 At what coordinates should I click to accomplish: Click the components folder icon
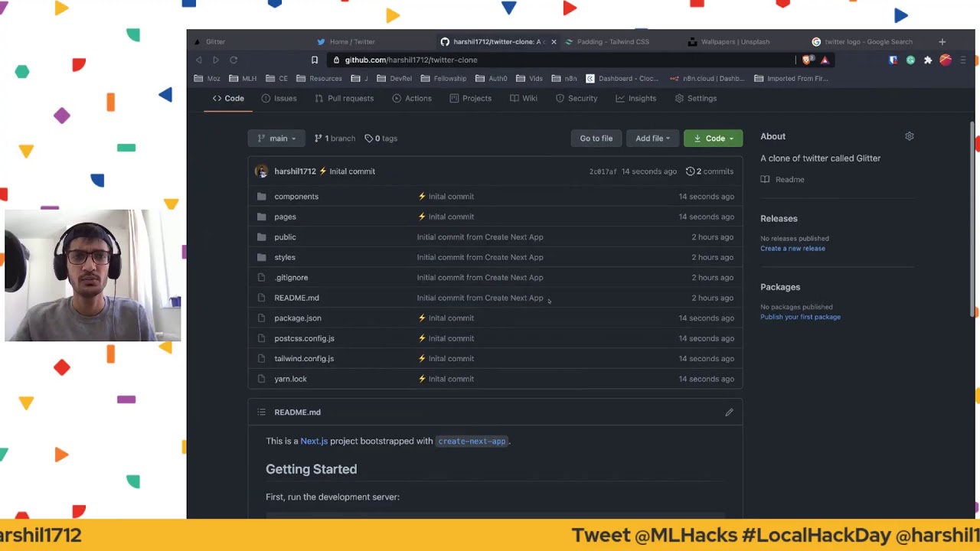click(x=261, y=197)
